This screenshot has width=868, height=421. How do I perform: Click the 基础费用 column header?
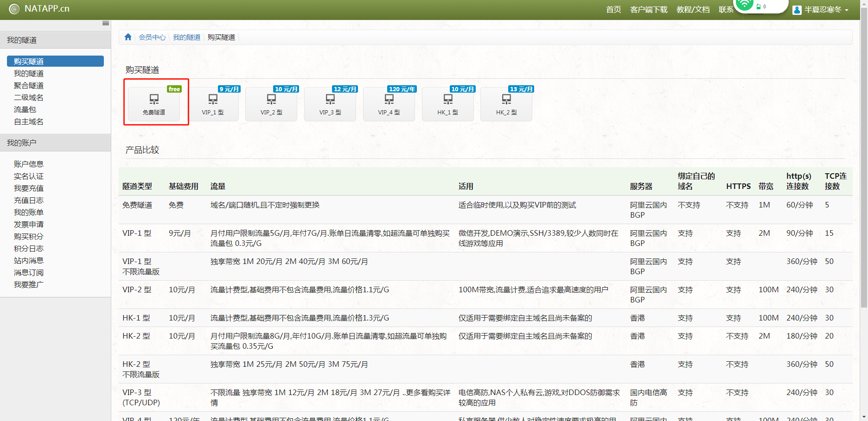[x=184, y=186]
